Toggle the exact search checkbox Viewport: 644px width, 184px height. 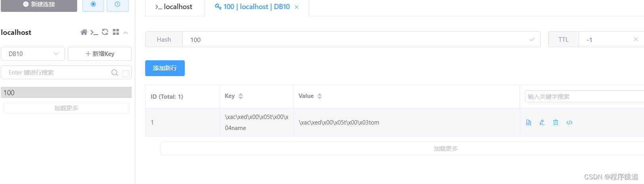tap(126, 73)
